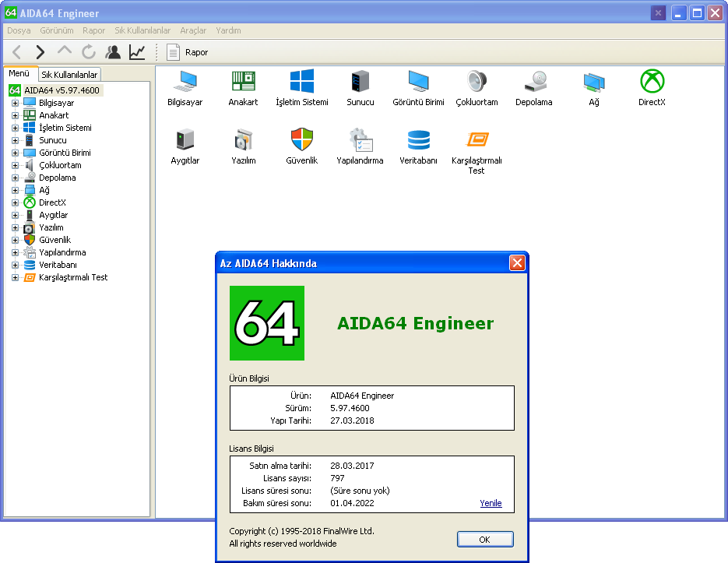Expand the Görüntü Birimi tree node
This screenshot has width=728, height=563.
(x=15, y=153)
